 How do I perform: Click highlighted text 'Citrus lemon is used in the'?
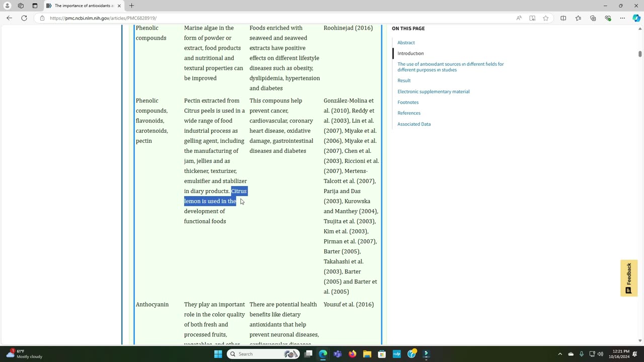[x=215, y=196]
